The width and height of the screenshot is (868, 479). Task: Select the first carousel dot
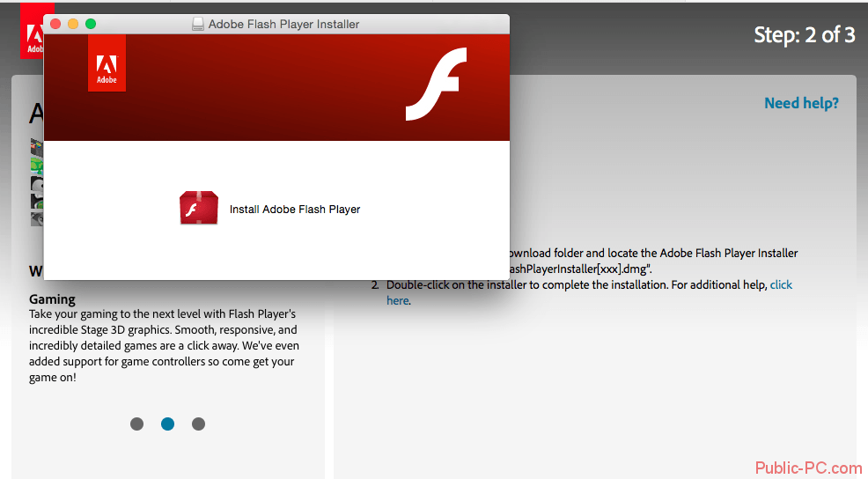pos(136,424)
